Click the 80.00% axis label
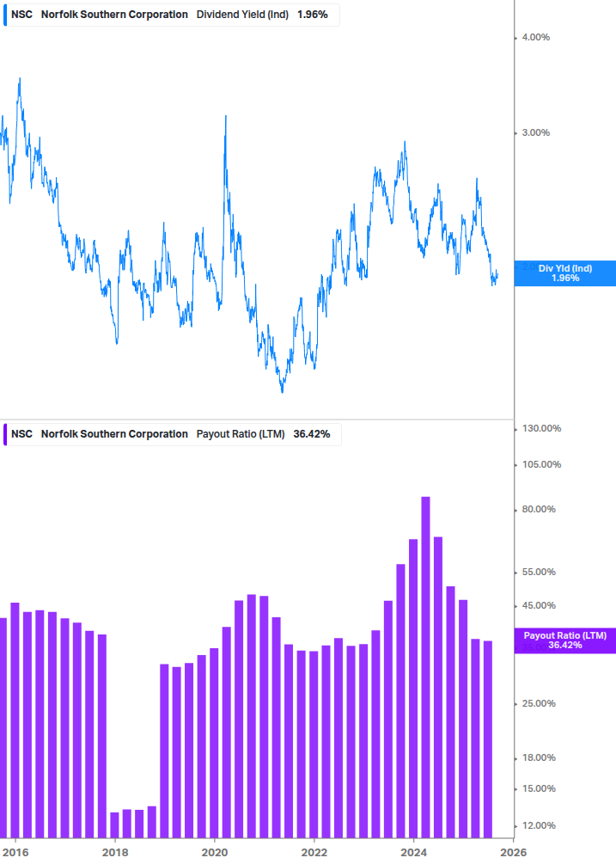616x864 pixels. click(x=539, y=509)
